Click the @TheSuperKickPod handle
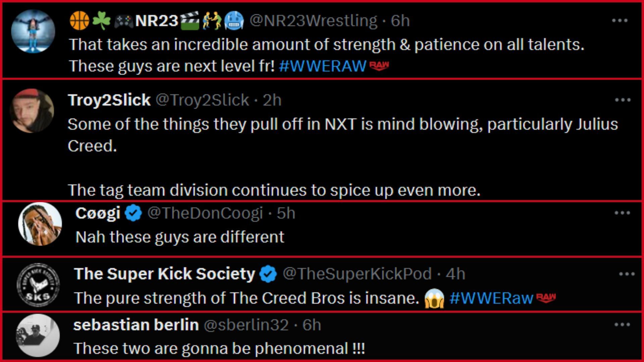This screenshot has width=644, height=362. point(357,274)
